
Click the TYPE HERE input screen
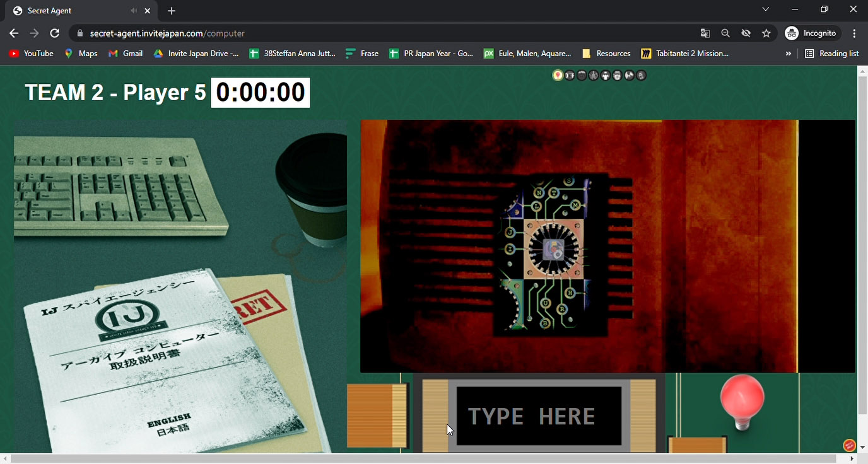(539, 416)
